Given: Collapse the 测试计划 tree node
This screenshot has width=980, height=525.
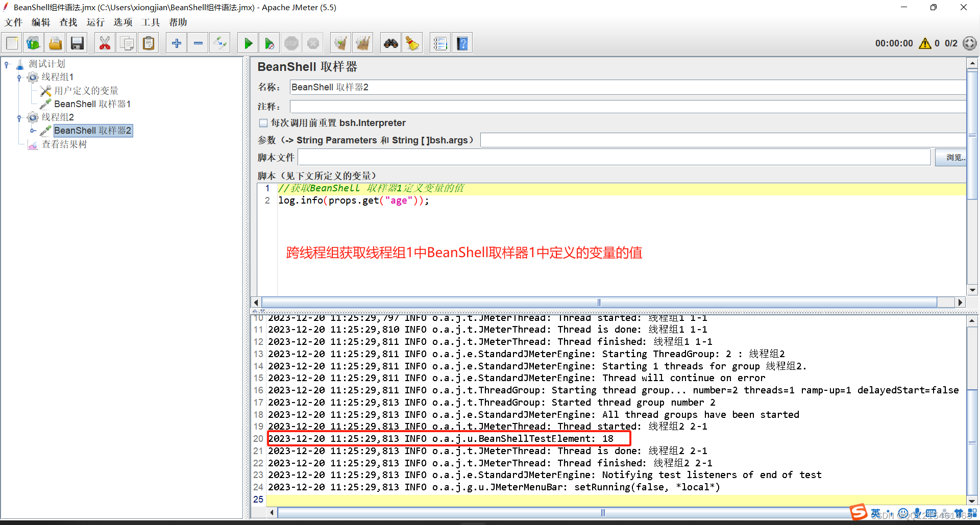Looking at the screenshot, I should pyautogui.click(x=7, y=64).
